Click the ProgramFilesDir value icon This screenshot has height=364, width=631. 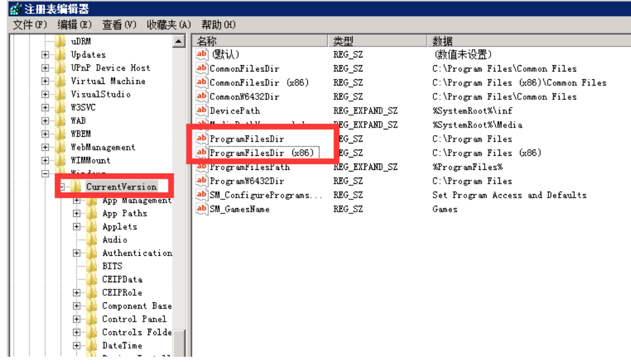202,138
